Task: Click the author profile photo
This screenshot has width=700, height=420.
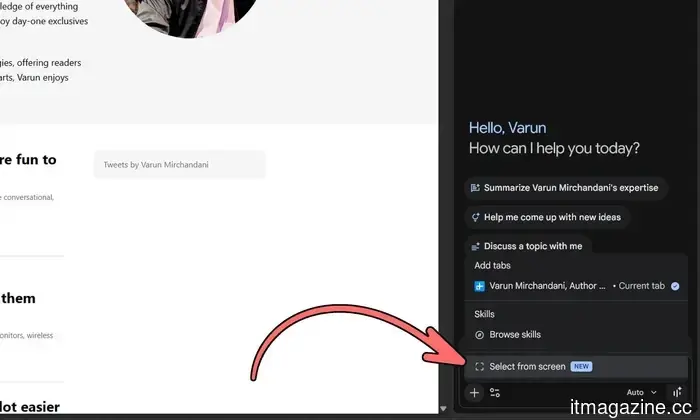Action: coord(190,17)
